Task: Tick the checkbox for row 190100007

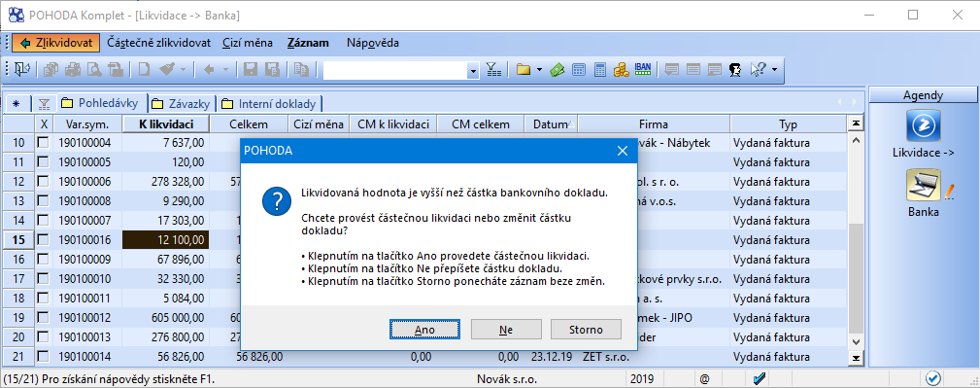Action: point(43,221)
